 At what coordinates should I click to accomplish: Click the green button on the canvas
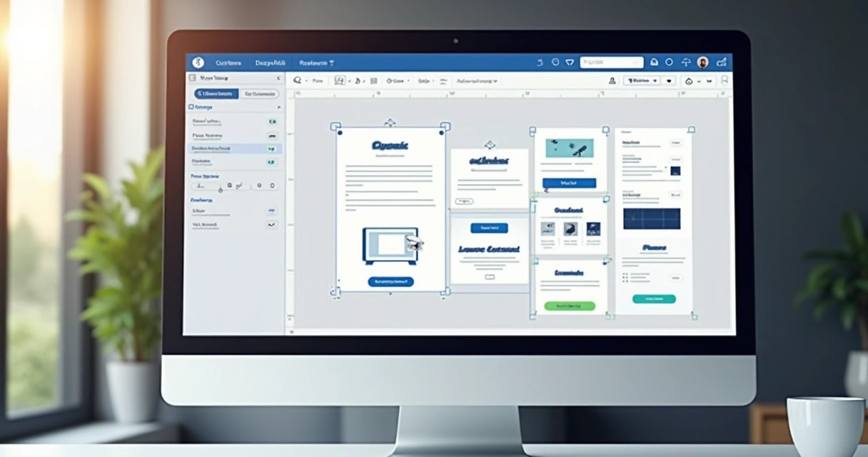tap(570, 306)
